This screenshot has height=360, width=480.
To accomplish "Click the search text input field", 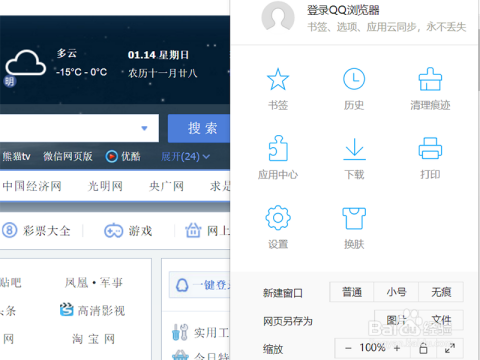I will point(79,128).
